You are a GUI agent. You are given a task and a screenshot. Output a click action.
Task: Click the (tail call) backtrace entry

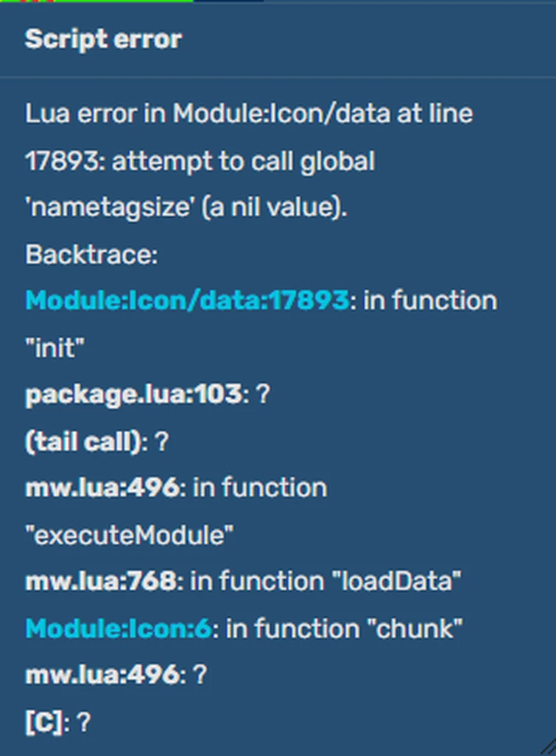82,442
